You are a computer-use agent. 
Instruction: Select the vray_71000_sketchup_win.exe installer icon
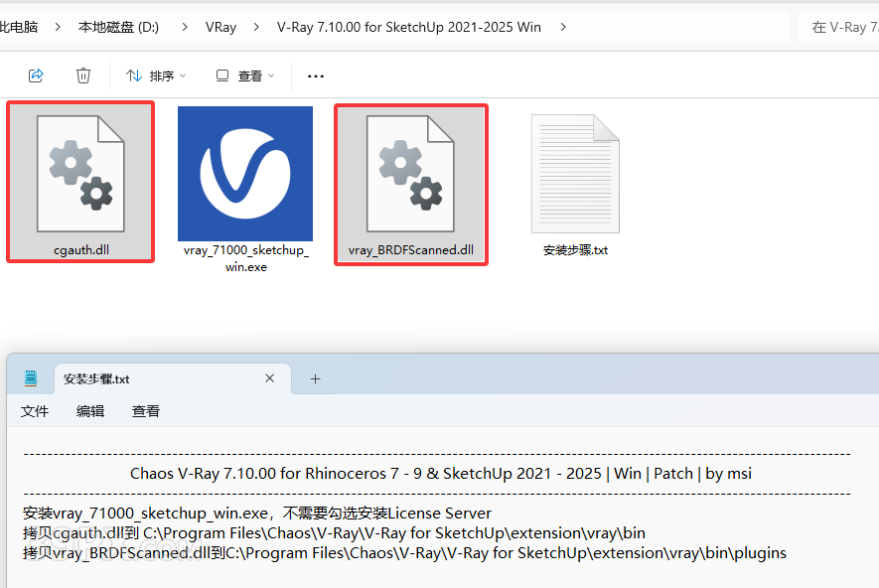point(245,174)
